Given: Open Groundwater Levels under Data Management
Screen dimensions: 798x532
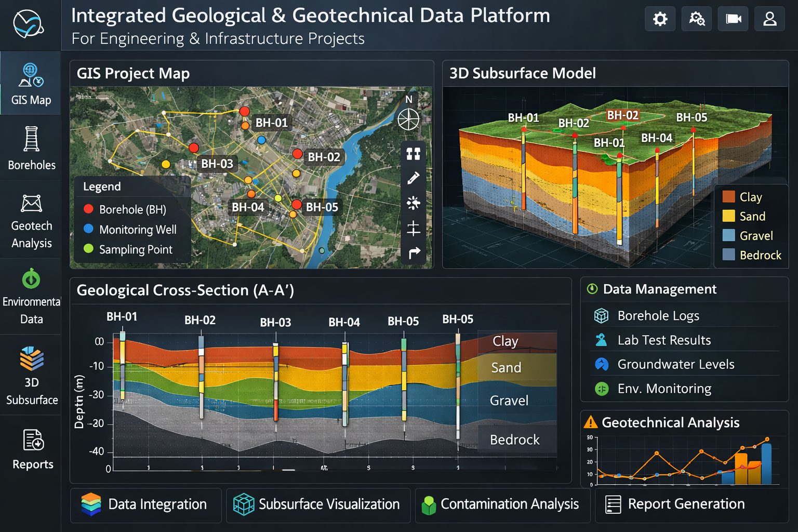Looking at the screenshot, I should pos(675,364).
